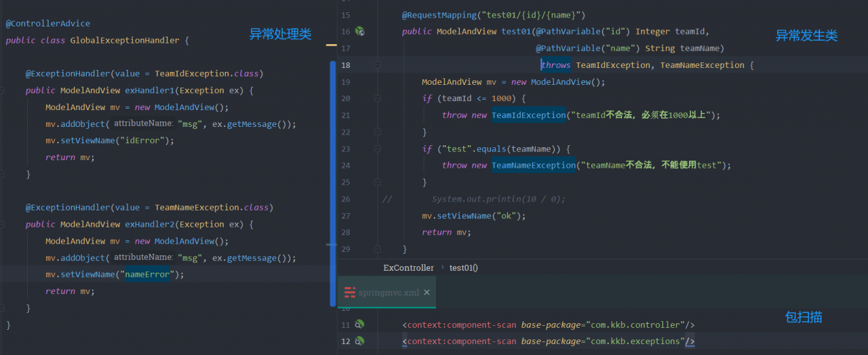Click the test01 method name on line 16
Screen dimensions: 868x355
[516, 31]
